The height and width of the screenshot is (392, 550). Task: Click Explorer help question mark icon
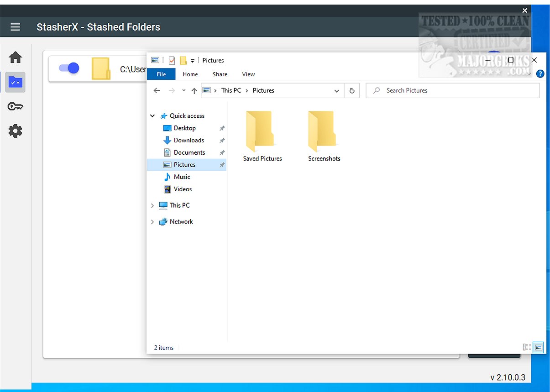point(540,73)
